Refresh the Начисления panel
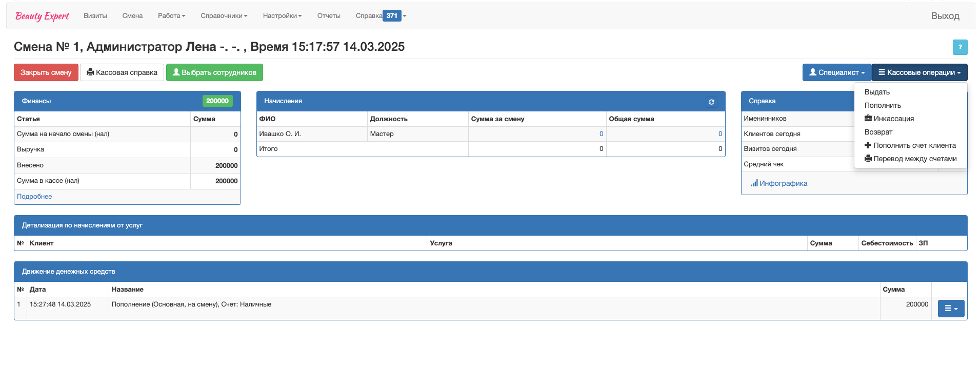This screenshot has width=980, height=383. click(711, 102)
